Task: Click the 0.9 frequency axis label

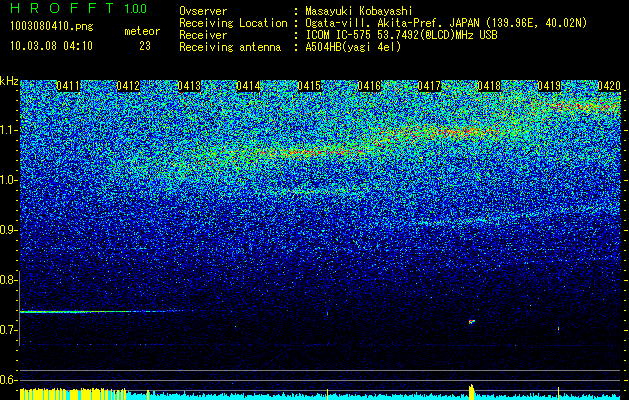Action: (x=8, y=230)
